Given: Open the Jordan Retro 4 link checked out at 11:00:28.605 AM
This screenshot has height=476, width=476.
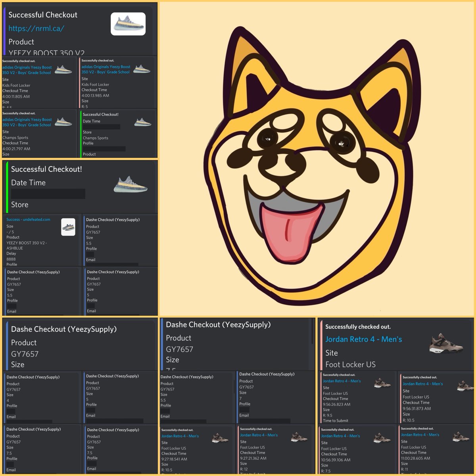Looking at the screenshot, I should pyautogui.click(x=420, y=435).
